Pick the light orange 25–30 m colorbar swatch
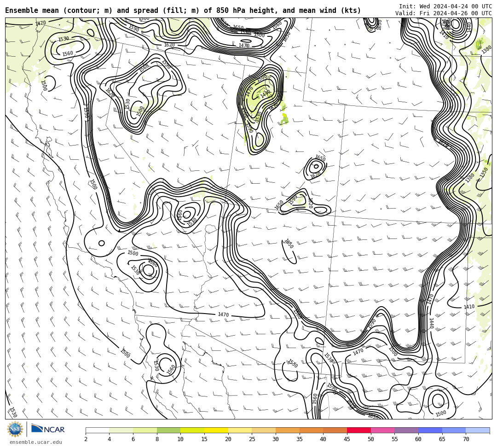 coord(264,430)
